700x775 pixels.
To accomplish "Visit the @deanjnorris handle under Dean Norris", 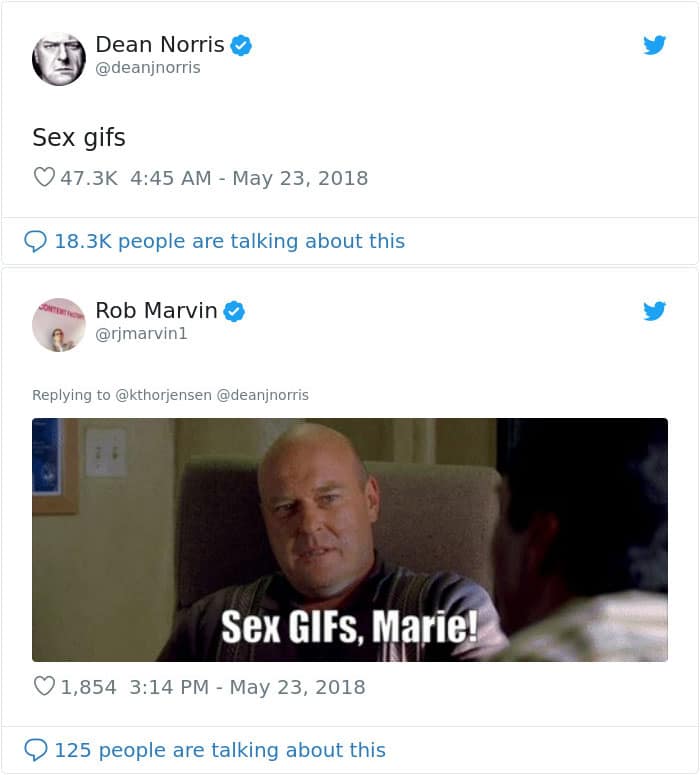I will click(147, 68).
